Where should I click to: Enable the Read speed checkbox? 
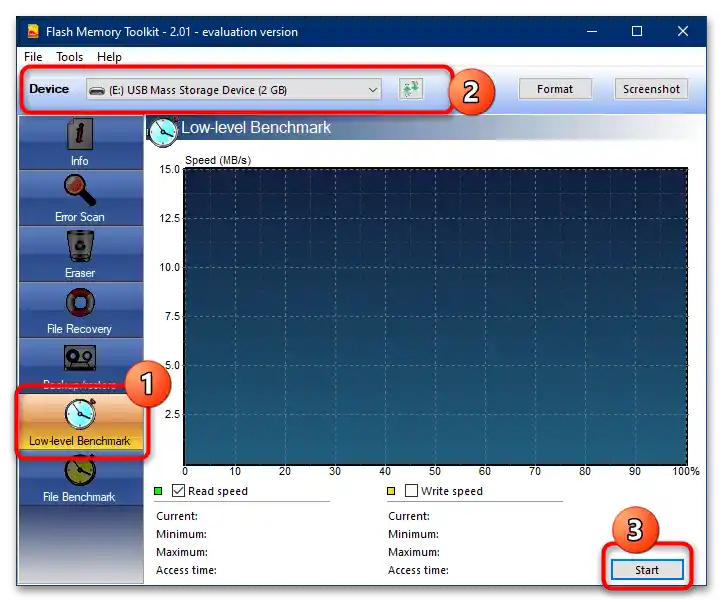(178, 490)
